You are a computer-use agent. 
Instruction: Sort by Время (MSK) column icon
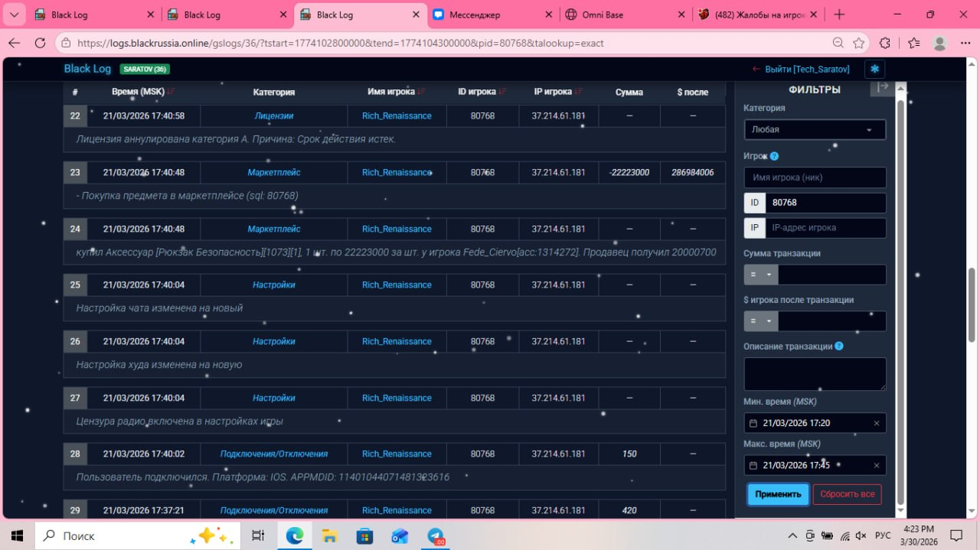pyautogui.click(x=171, y=92)
